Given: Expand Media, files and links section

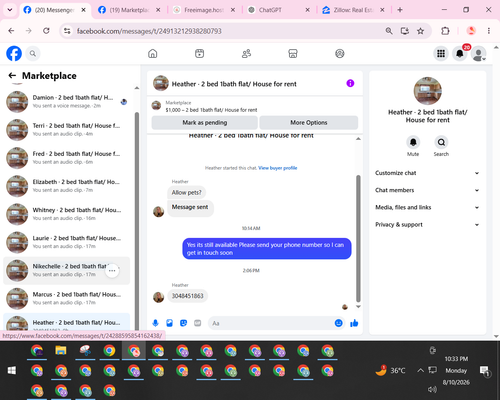Looking at the screenshot, I should click(427, 207).
